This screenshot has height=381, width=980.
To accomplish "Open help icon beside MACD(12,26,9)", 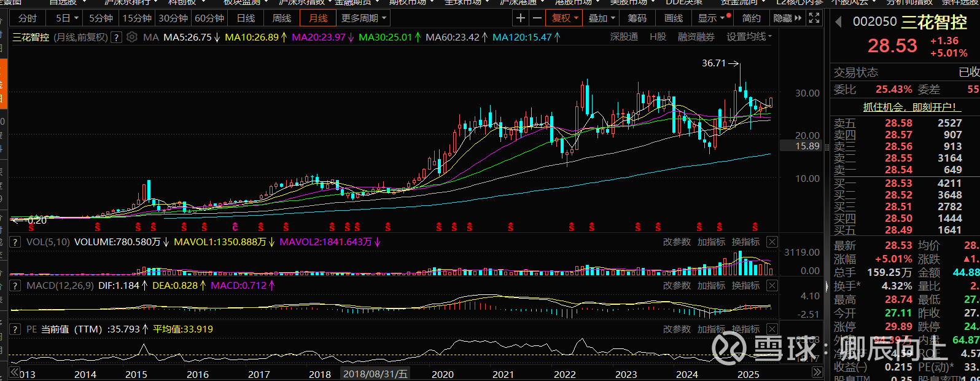I will point(15,286).
